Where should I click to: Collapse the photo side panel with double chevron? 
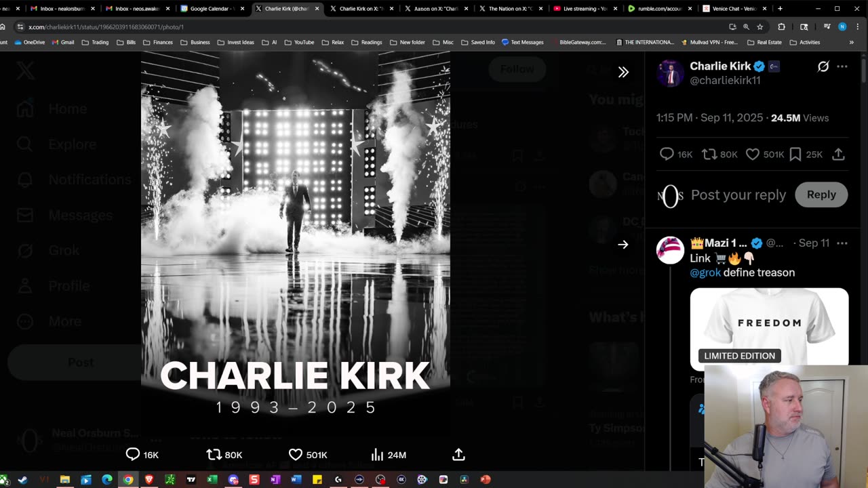pyautogui.click(x=623, y=72)
